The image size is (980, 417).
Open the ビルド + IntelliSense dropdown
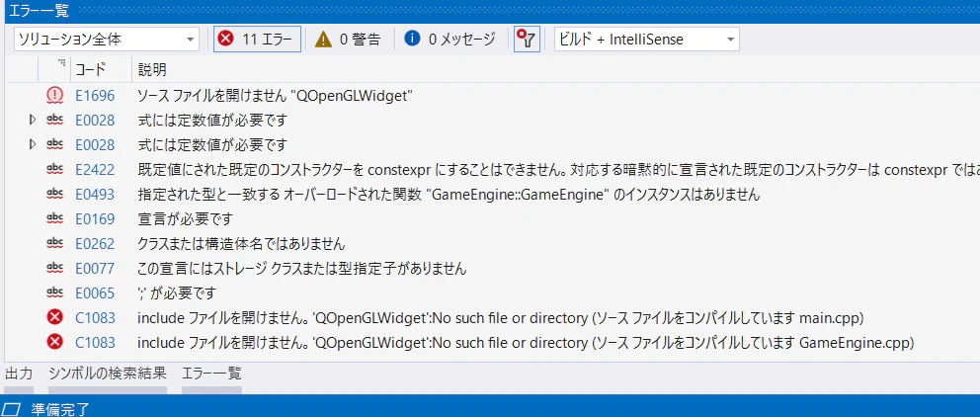tap(646, 40)
